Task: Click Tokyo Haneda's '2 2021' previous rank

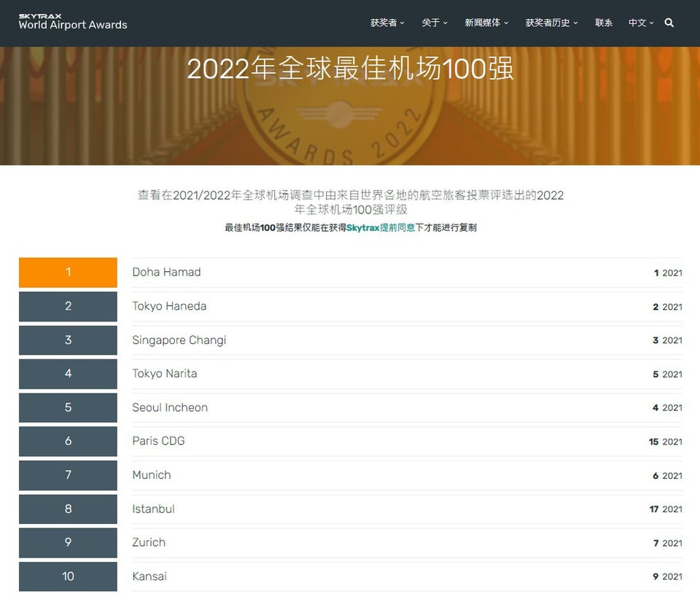Action: [x=667, y=307]
